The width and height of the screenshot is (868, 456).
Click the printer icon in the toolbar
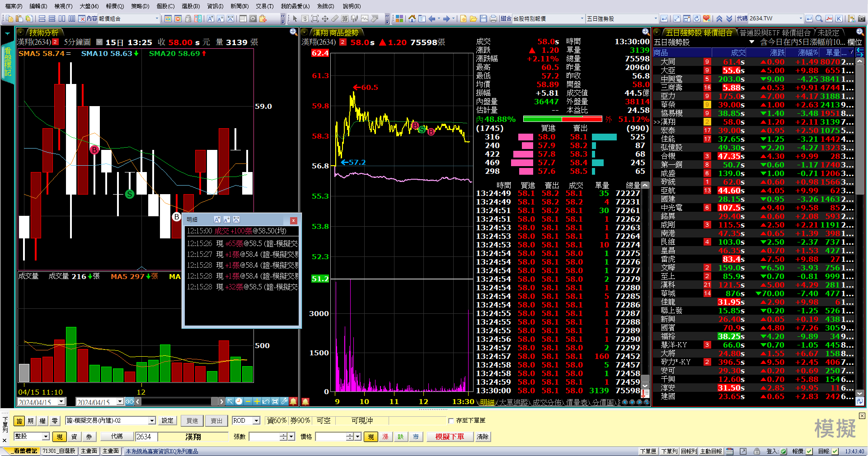493,19
